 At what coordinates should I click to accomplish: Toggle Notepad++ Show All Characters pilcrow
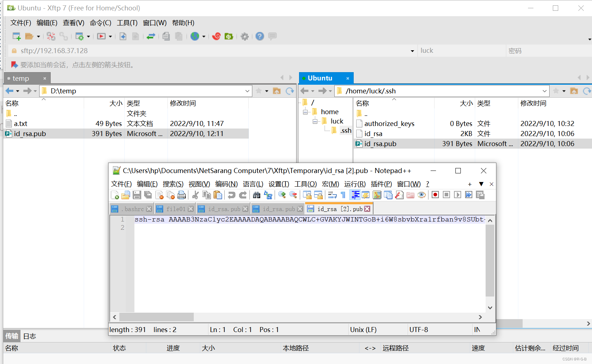click(x=343, y=195)
